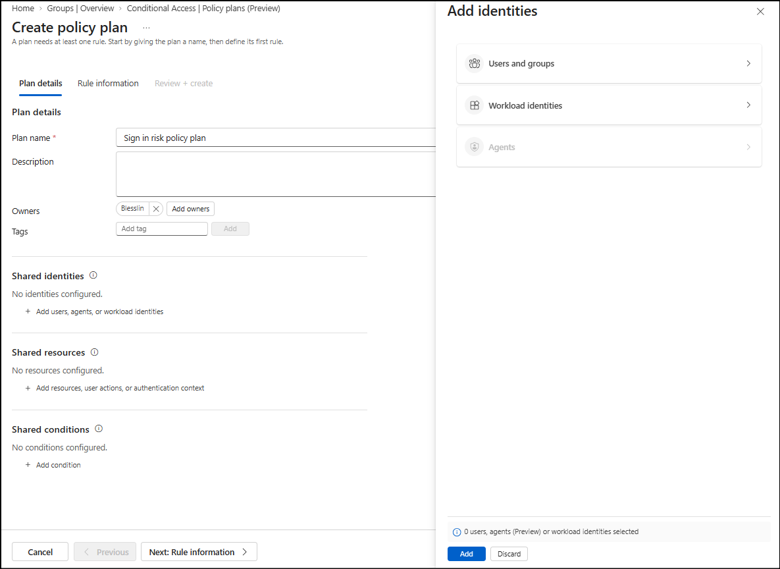The width and height of the screenshot is (780, 569).
Task: Click the Add identities panel heading
Action: (492, 11)
